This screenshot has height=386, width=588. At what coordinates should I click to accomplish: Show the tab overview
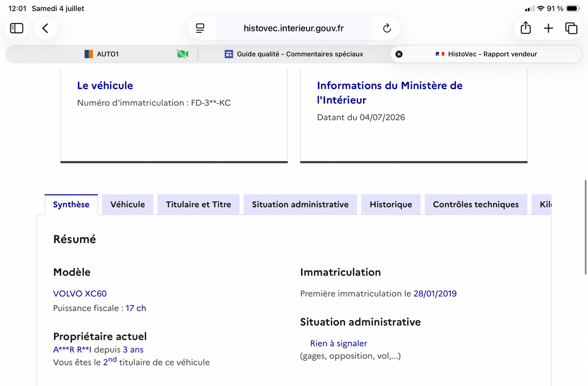[571, 28]
